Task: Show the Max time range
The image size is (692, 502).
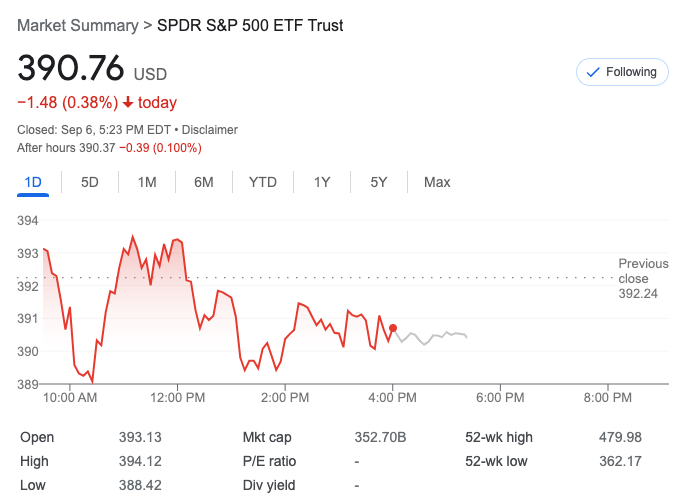Action: pos(437,182)
